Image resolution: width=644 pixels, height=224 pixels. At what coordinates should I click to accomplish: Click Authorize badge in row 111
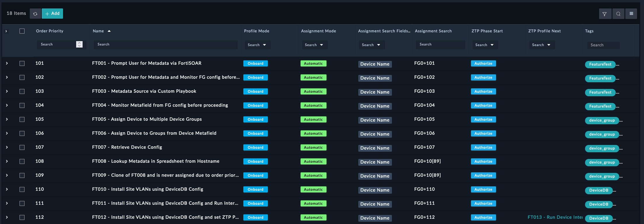[483, 204]
